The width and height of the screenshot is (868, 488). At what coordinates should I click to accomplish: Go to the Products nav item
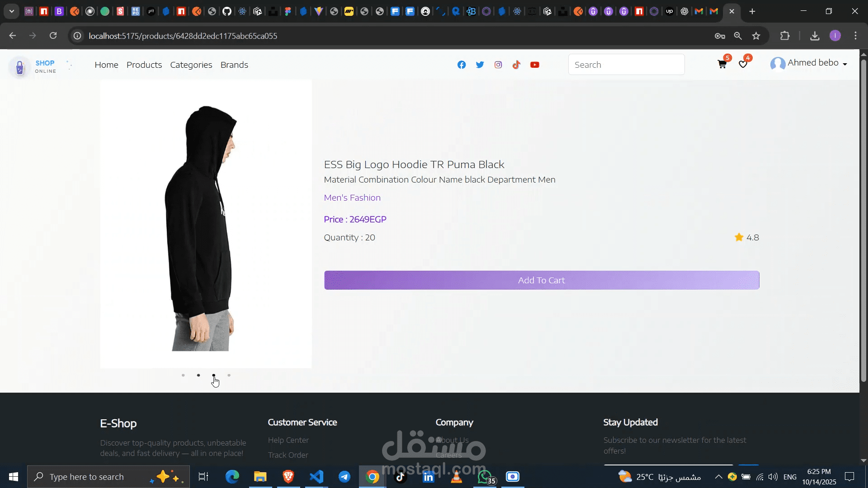point(144,65)
